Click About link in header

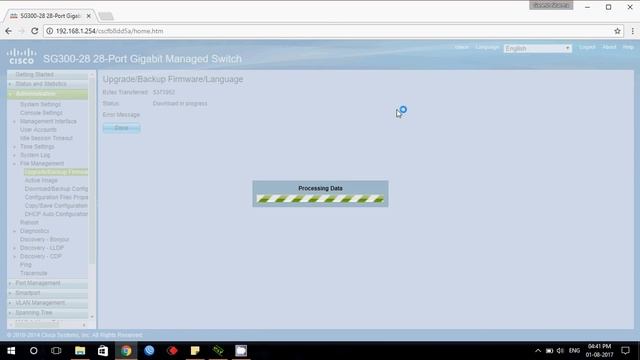(609, 47)
